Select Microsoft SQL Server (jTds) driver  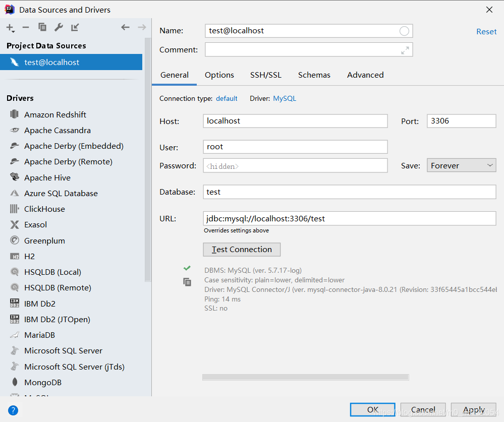coord(71,367)
